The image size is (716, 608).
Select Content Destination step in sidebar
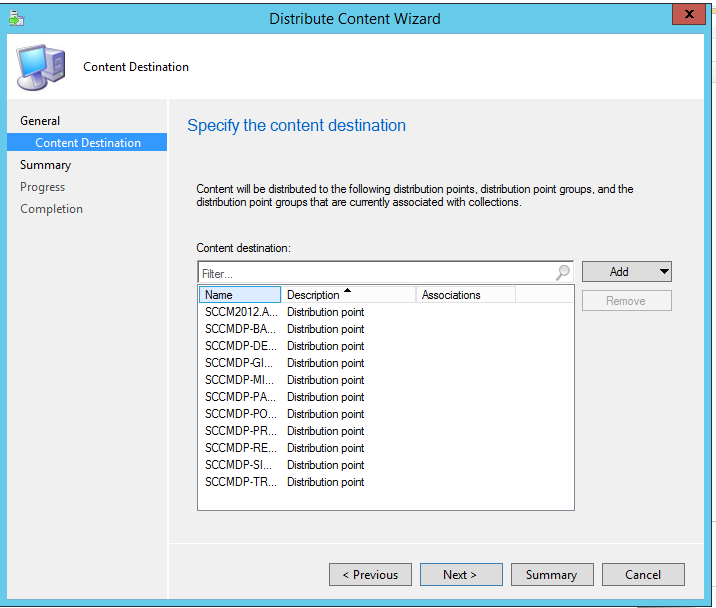coord(87,143)
